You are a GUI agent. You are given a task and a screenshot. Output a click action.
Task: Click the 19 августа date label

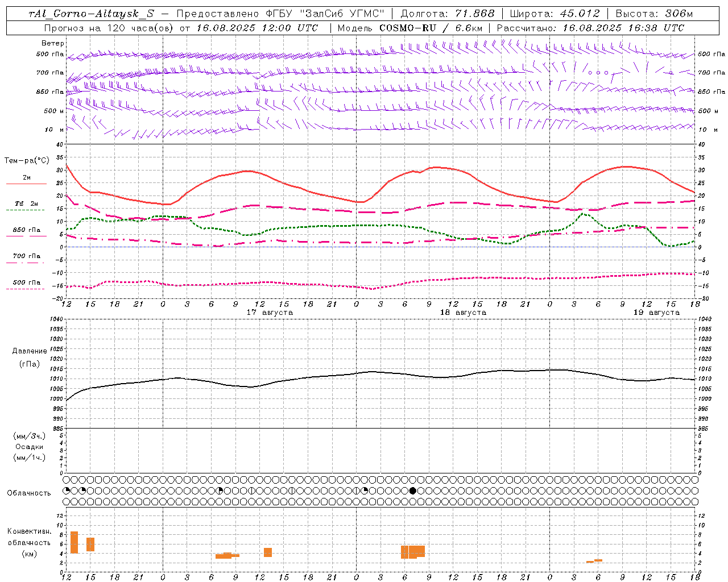pos(656,313)
